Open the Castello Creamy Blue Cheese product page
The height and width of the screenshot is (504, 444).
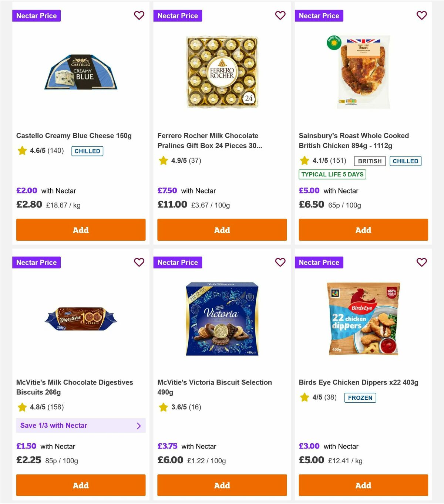pyautogui.click(x=74, y=135)
